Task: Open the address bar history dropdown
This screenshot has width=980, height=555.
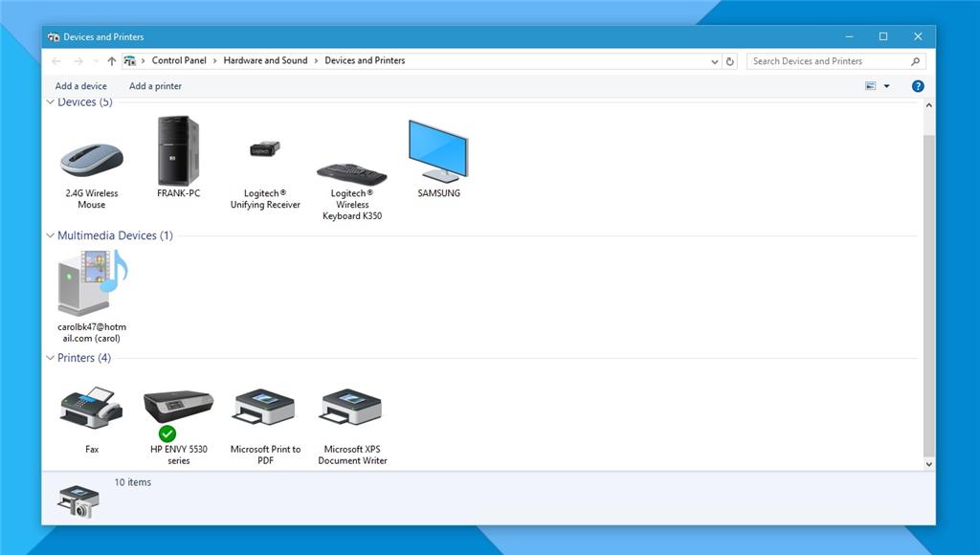Action: click(x=714, y=62)
